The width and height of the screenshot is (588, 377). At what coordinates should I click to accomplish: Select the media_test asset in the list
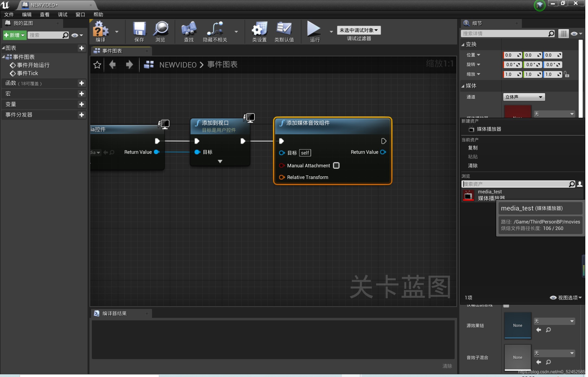522,195
